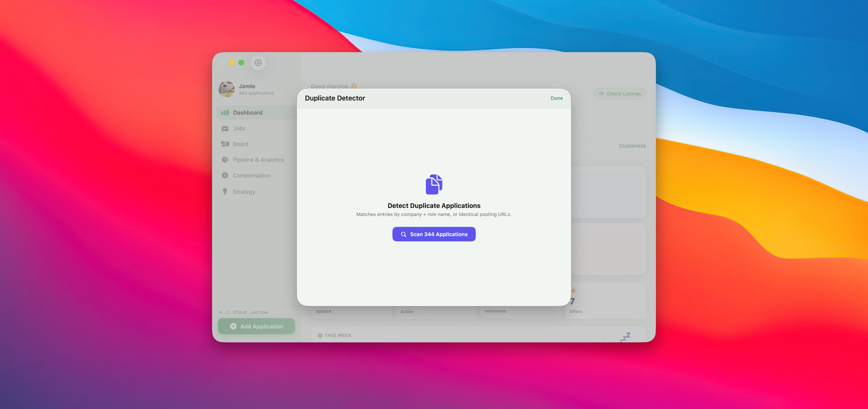Click the sleeping zzz icon
Viewport: 868px width, 409px height.
[625, 337]
